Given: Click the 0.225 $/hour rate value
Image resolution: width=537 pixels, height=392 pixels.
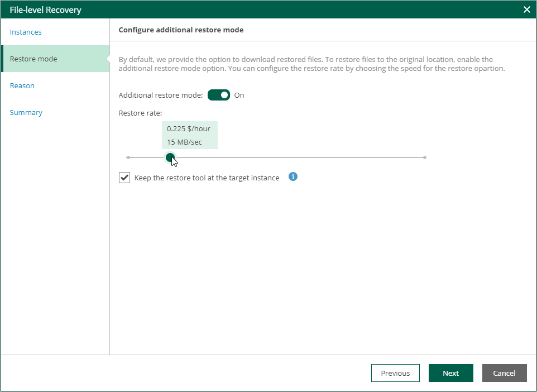Looking at the screenshot, I should (x=188, y=128).
